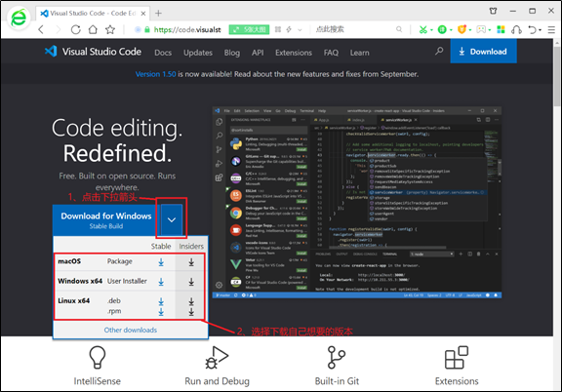Click the VS Code editor screenshot image

click(x=357, y=202)
